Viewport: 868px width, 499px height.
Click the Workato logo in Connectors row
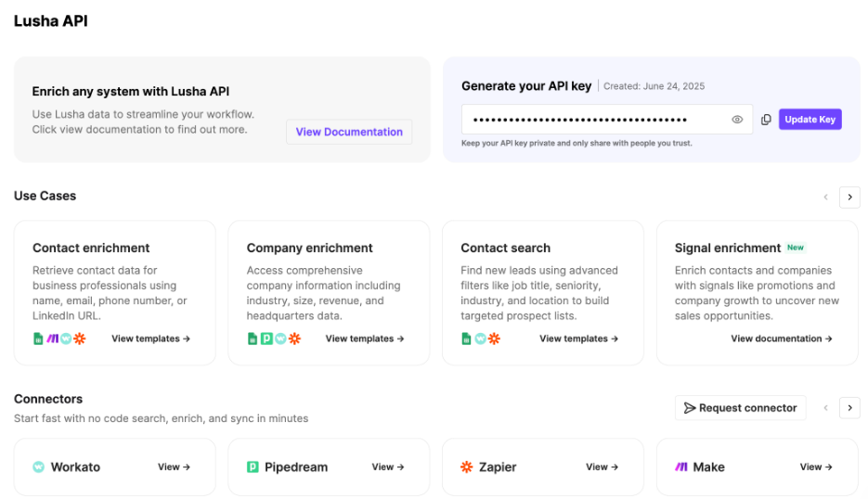38,467
